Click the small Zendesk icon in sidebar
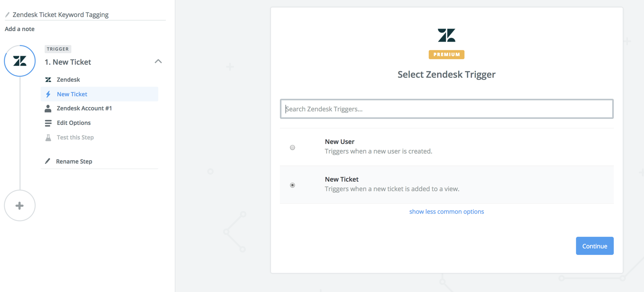 (48, 80)
